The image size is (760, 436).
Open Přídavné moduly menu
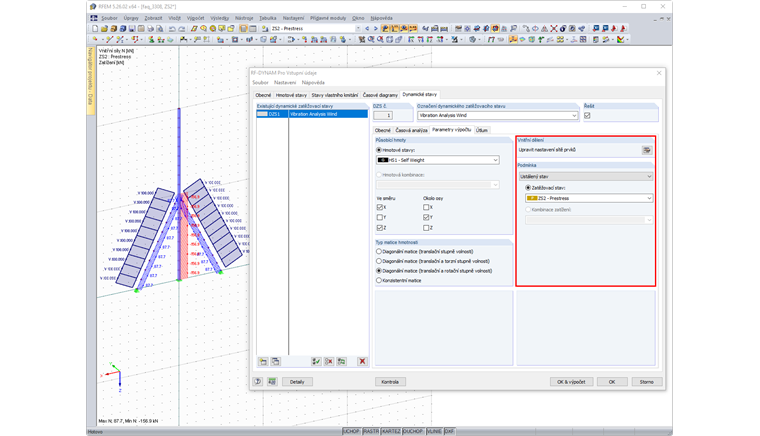[x=328, y=18]
